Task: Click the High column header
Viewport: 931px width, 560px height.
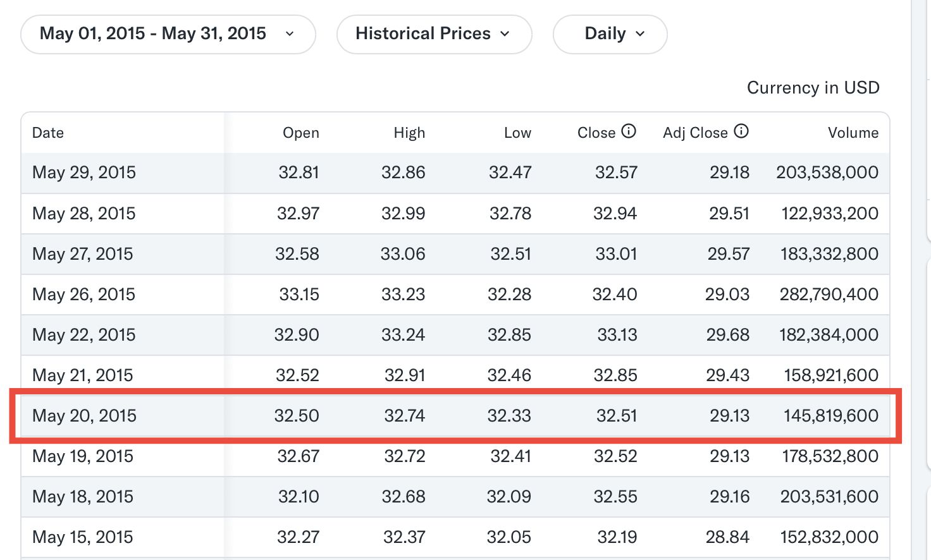Action: click(409, 133)
